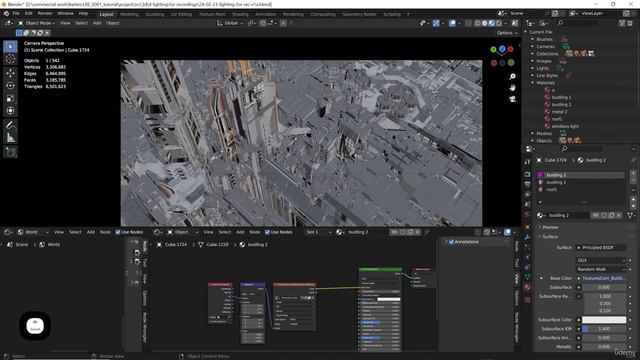Switch to the Modeling workspace tab
640x360 pixels.
point(129,14)
